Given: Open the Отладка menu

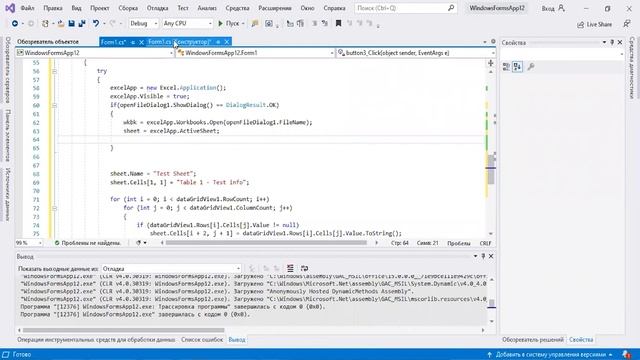Looking at the screenshot, I should (157, 8).
